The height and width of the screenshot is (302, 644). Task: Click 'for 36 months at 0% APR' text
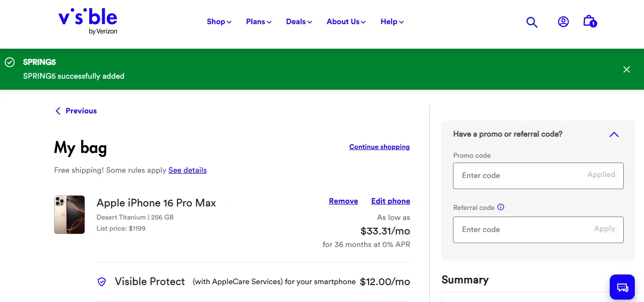click(367, 245)
